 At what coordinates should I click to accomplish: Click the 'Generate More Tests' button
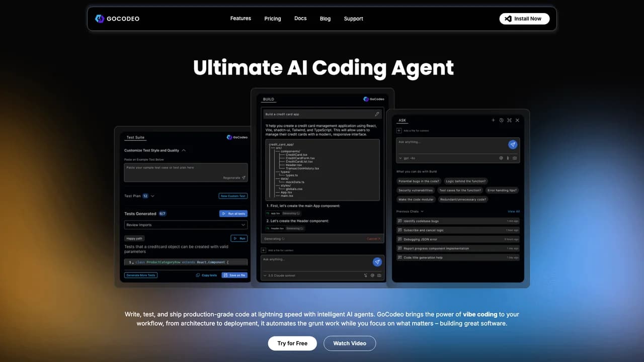[x=141, y=276]
